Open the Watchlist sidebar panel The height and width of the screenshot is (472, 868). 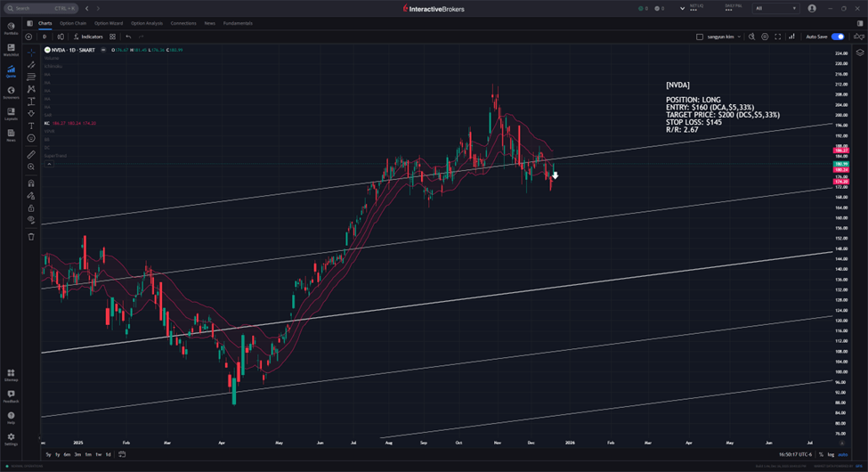[11, 49]
